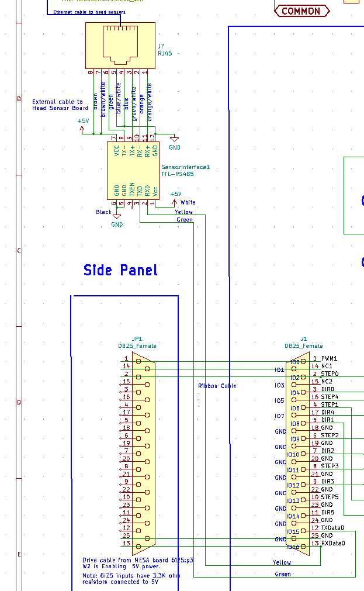Select the J1 DB25 connector symbol
364x591 pixels.
tap(297, 454)
